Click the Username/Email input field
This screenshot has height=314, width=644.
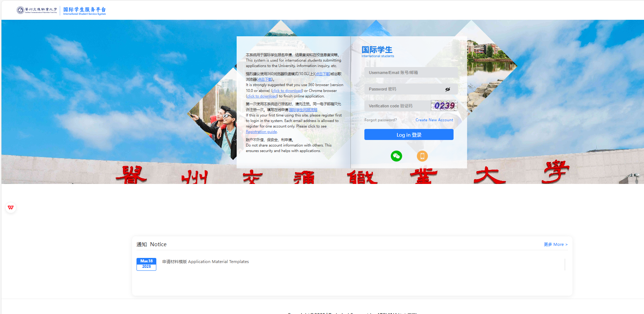pos(410,73)
